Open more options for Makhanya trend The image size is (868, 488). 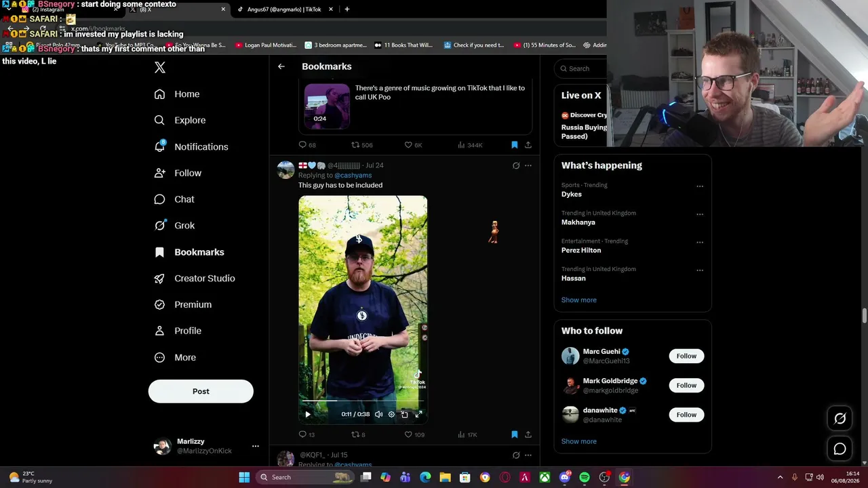(x=700, y=214)
